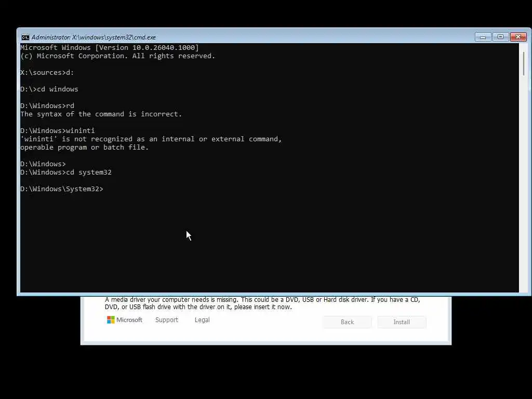The image size is (532, 399).
Task: Maximize the command prompt window
Action: [500, 37]
